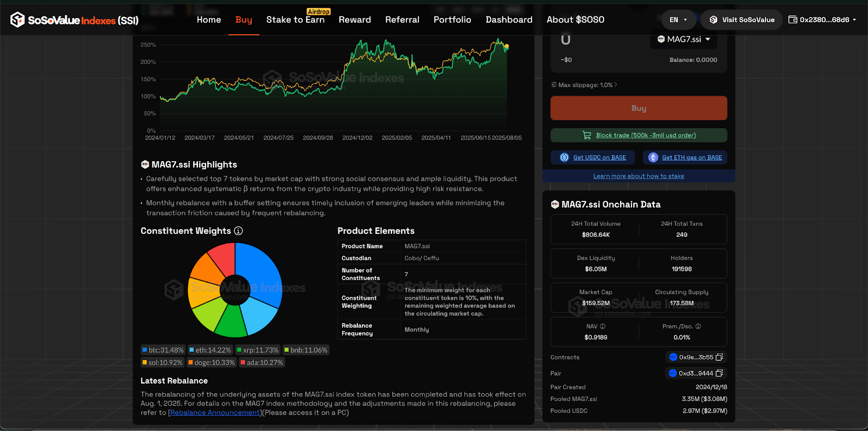Open Learn more about how to stake
868x431 pixels.
(639, 176)
